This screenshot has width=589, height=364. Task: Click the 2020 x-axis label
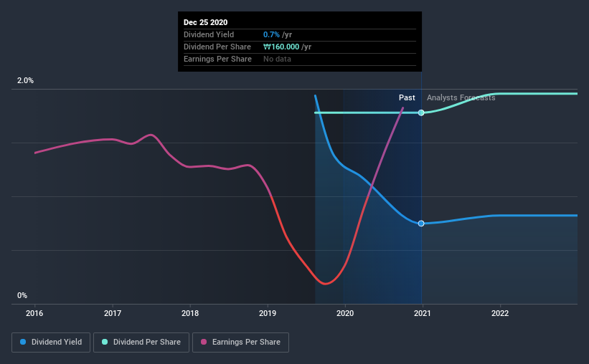click(x=345, y=313)
